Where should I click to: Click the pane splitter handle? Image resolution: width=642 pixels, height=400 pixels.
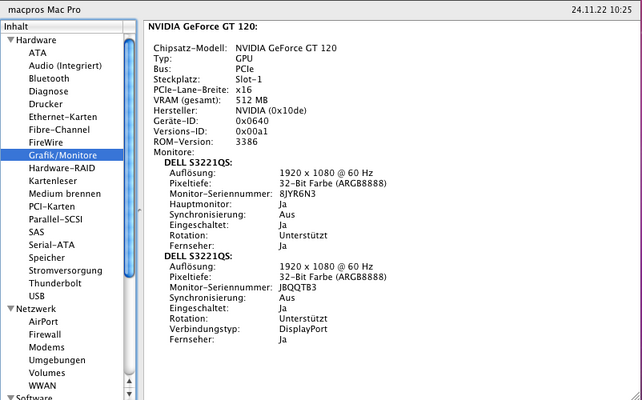coord(140,210)
